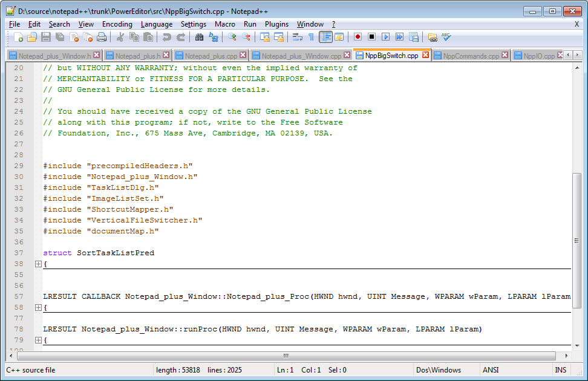Select the Zoom In magnifier icon

pyautogui.click(x=232, y=37)
